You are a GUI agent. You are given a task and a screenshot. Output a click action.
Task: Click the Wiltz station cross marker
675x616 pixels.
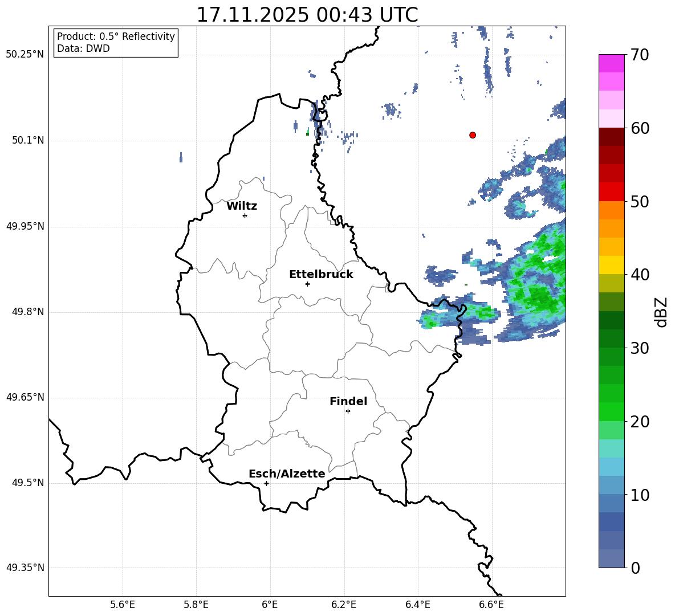[245, 215]
